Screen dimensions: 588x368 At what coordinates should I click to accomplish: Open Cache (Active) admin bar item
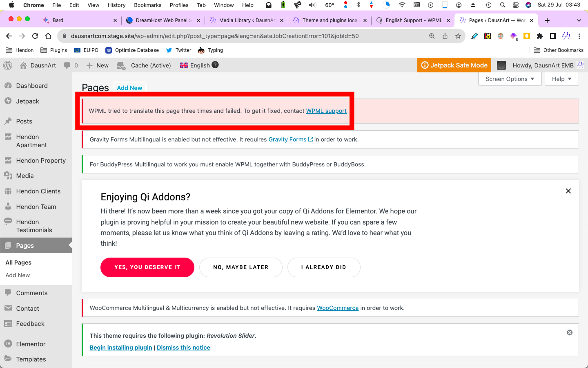tap(144, 65)
